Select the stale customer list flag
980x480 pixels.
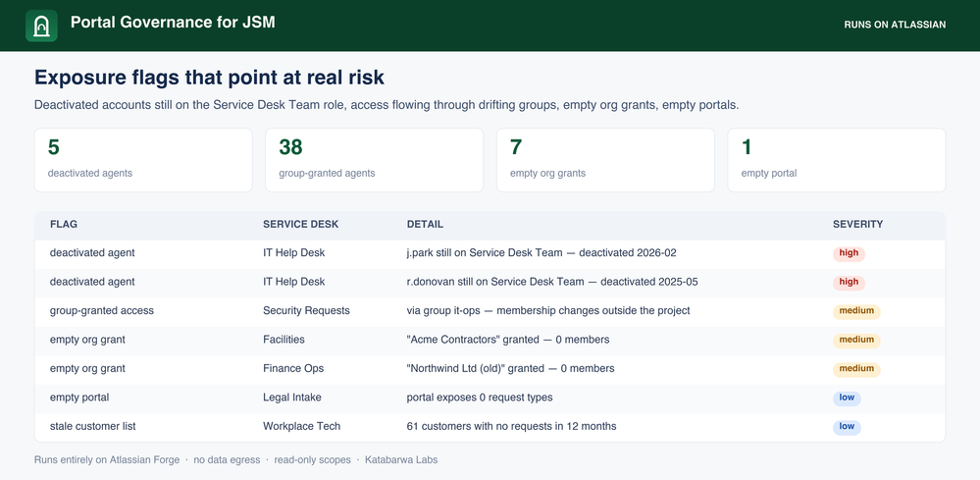[x=93, y=426]
